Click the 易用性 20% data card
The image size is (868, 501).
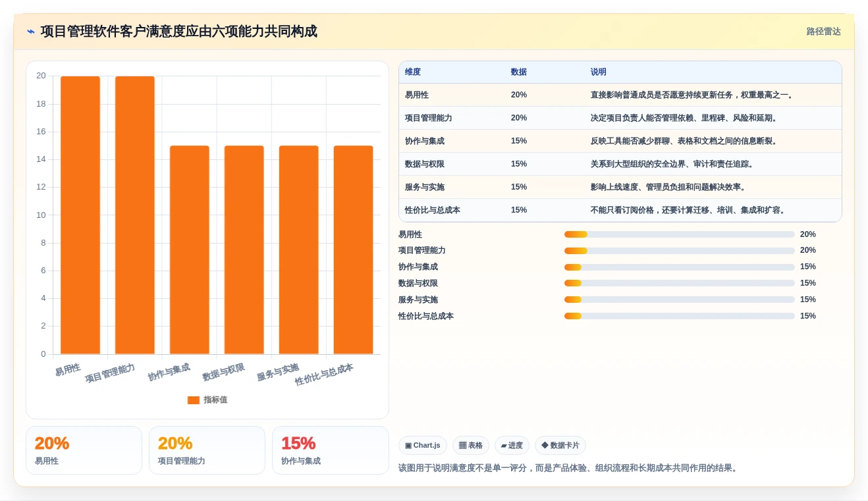click(x=84, y=450)
